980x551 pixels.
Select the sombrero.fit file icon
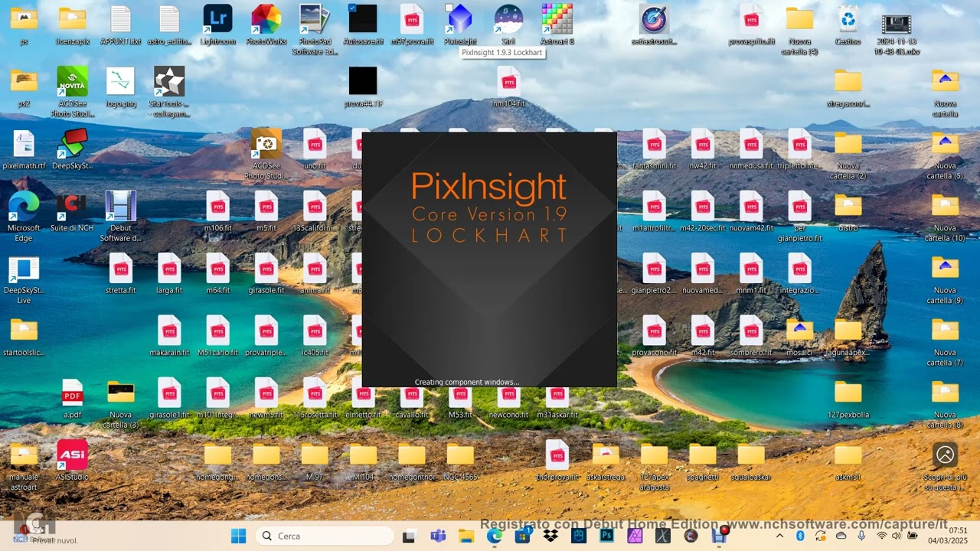click(x=750, y=330)
